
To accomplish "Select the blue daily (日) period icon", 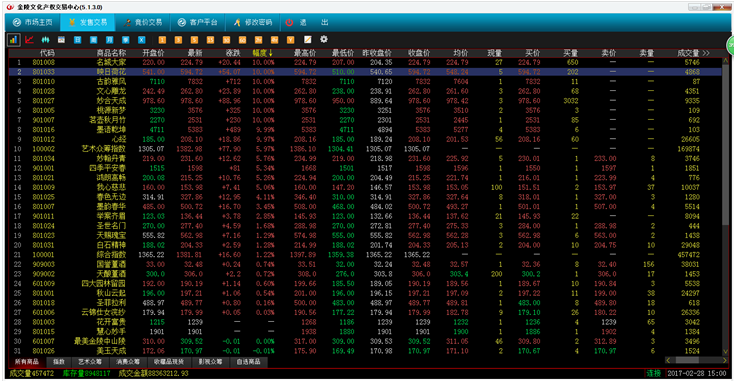I will tap(77, 40).
